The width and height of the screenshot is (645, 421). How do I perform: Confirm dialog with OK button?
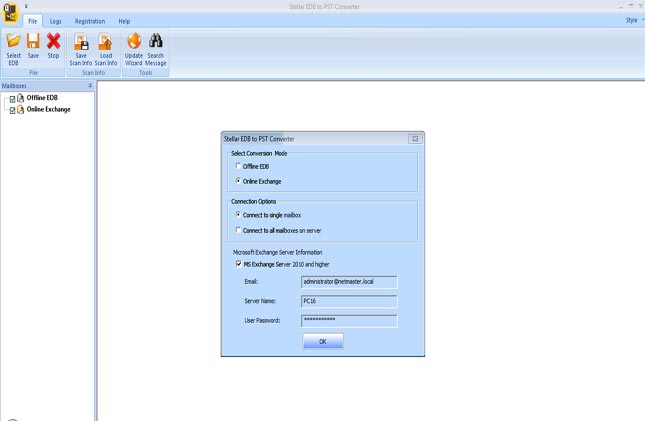click(x=323, y=341)
